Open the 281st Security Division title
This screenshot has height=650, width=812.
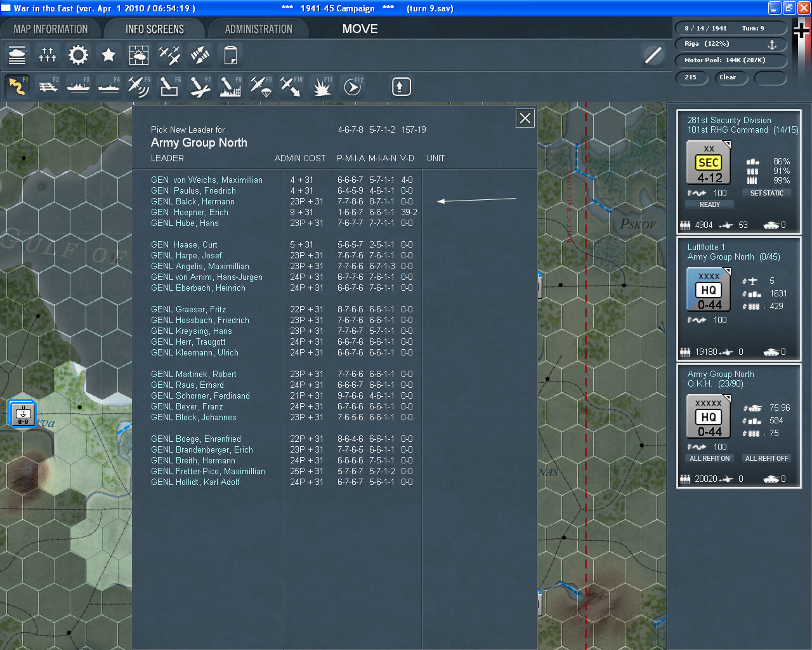(x=730, y=121)
